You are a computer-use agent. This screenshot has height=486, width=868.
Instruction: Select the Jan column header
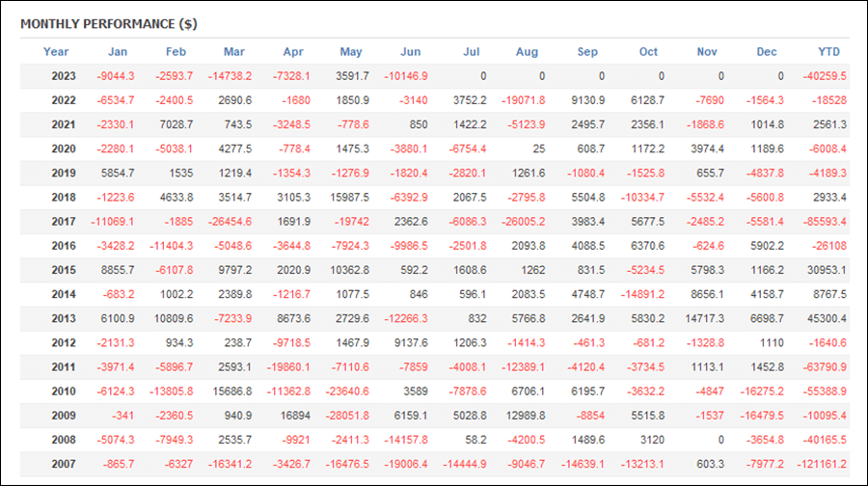pos(118,52)
